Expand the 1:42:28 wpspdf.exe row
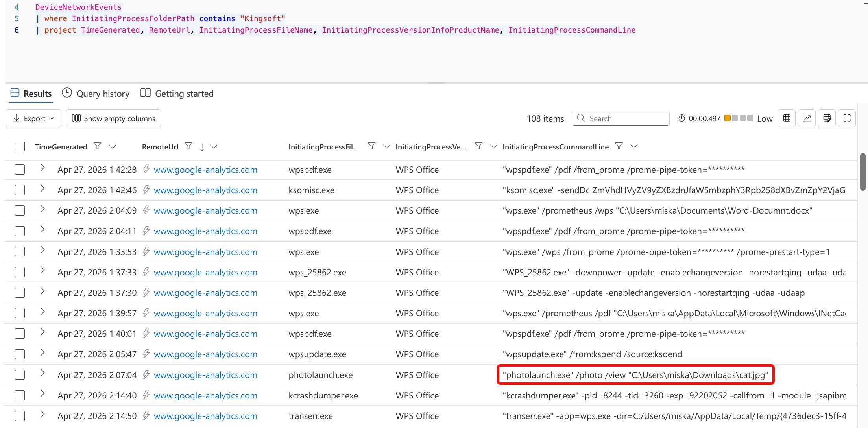 click(x=42, y=168)
